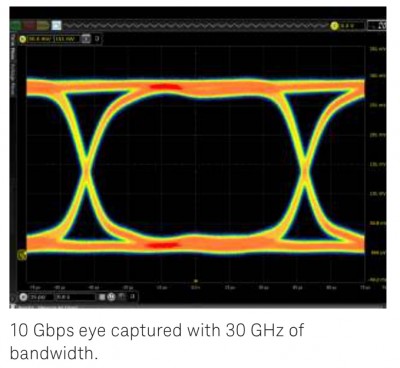
Task: Click the trigger level value field
Action: [x=351, y=26]
